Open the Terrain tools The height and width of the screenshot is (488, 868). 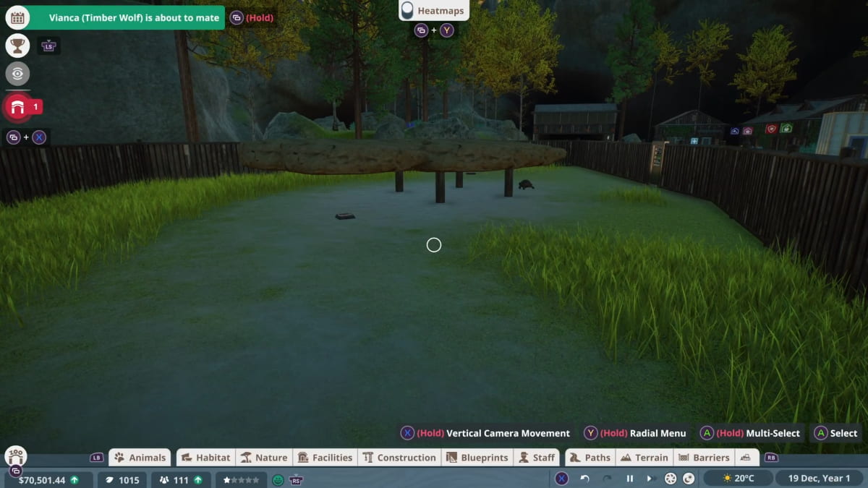pyautogui.click(x=644, y=457)
